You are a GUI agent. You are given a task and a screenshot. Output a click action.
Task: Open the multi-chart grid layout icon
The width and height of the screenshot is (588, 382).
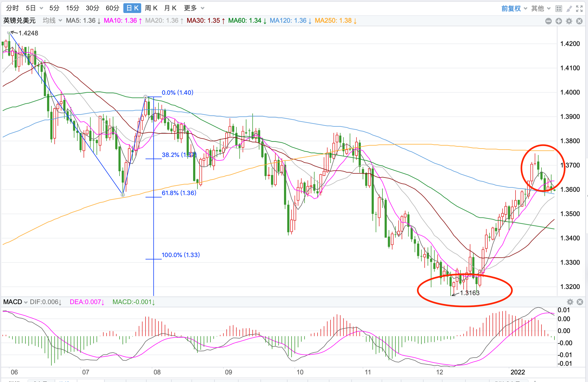pyautogui.click(x=559, y=8)
